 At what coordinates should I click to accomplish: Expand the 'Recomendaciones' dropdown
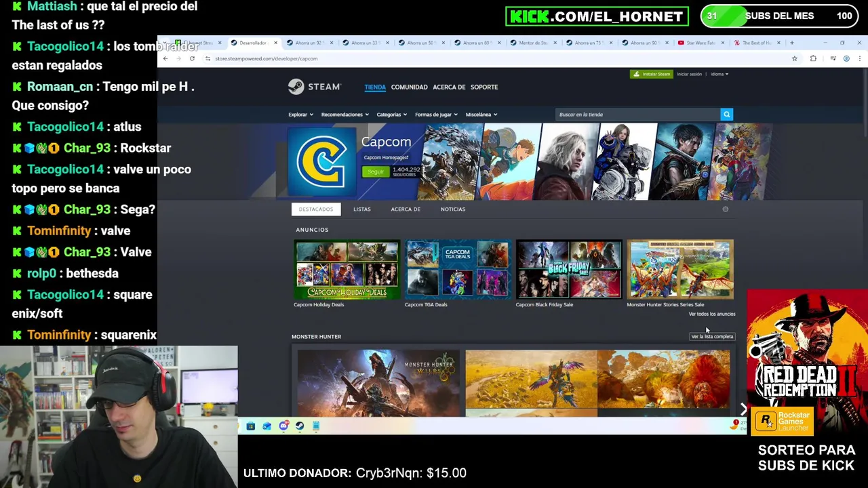(x=344, y=115)
